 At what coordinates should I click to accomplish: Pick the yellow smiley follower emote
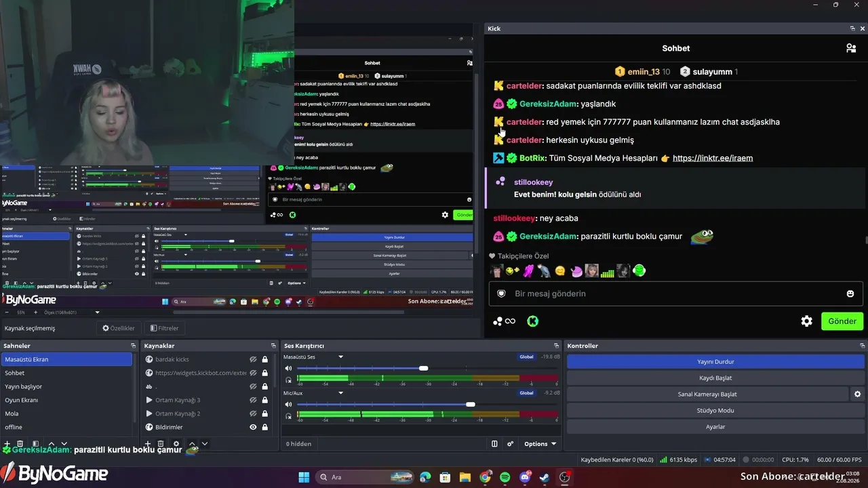(560, 271)
